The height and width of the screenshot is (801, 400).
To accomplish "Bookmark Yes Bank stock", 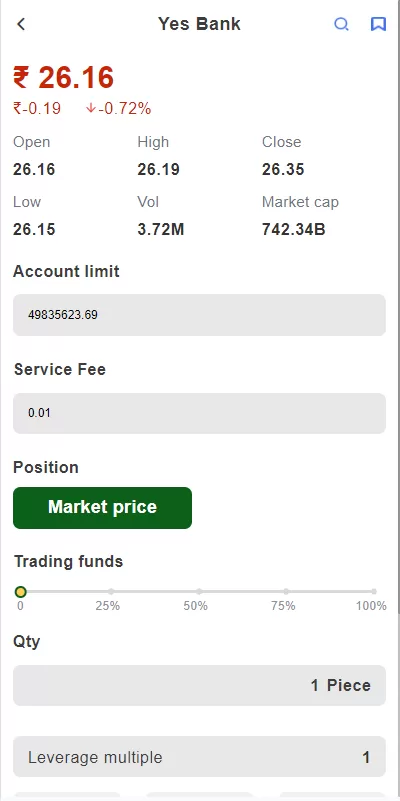I will (x=378, y=24).
